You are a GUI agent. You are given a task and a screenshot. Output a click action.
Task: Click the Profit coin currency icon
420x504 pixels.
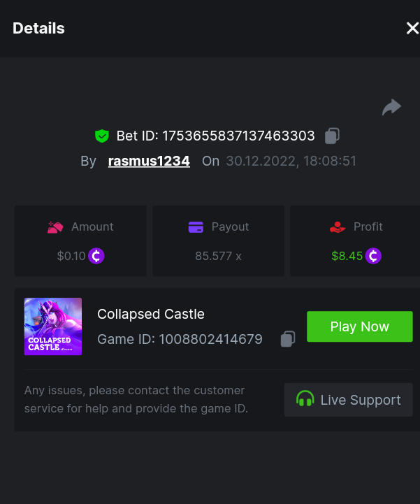coord(374,256)
